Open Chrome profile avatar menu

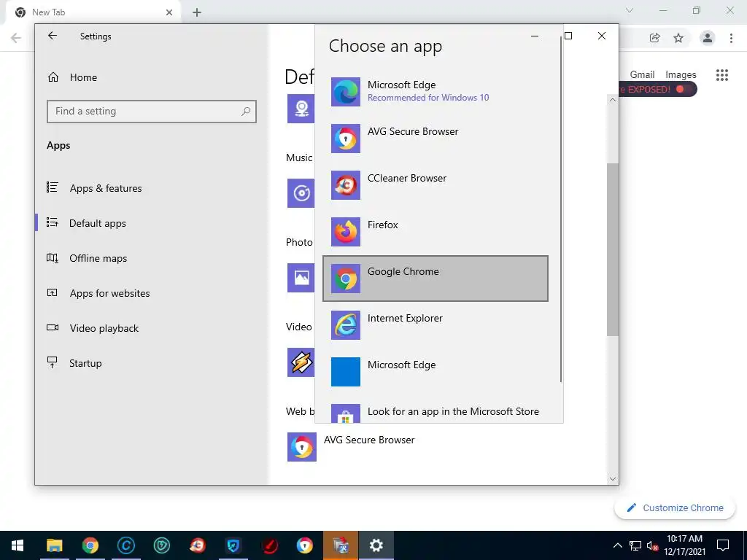coord(708,38)
